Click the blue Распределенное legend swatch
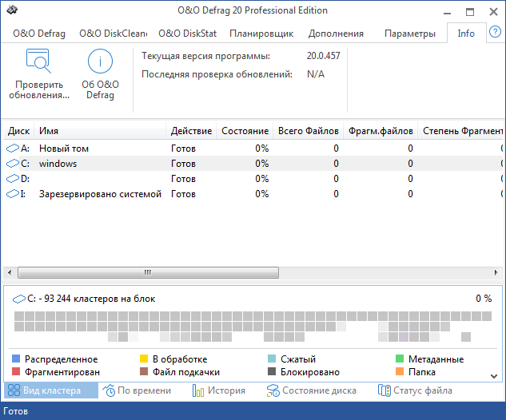Screen dimensions: 506x420 point(16,359)
